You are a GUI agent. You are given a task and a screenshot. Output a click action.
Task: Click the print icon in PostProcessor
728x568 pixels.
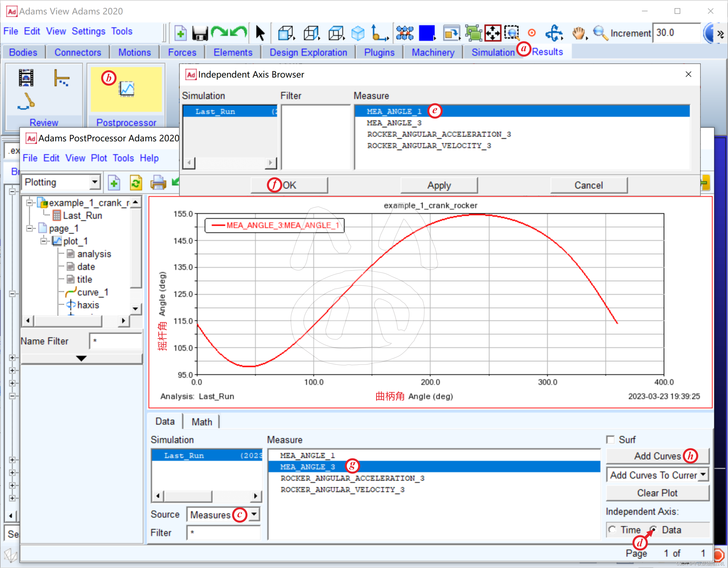point(158,183)
